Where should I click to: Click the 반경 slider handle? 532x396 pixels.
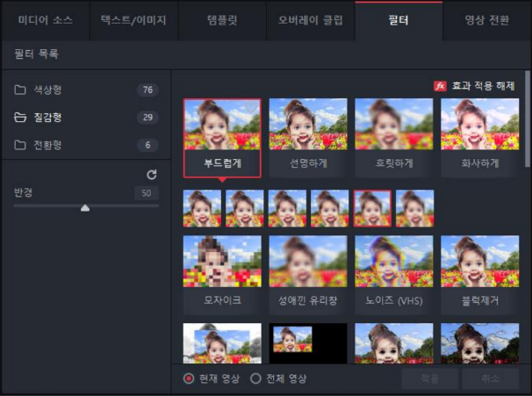point(85,208)
